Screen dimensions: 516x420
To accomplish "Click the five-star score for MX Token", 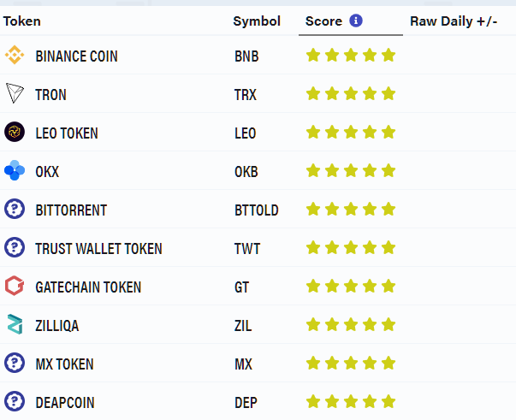I will click(x=351, y=363).
